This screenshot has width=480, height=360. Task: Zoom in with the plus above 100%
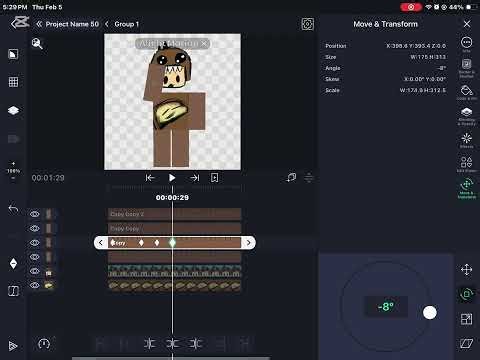point(13,164)
